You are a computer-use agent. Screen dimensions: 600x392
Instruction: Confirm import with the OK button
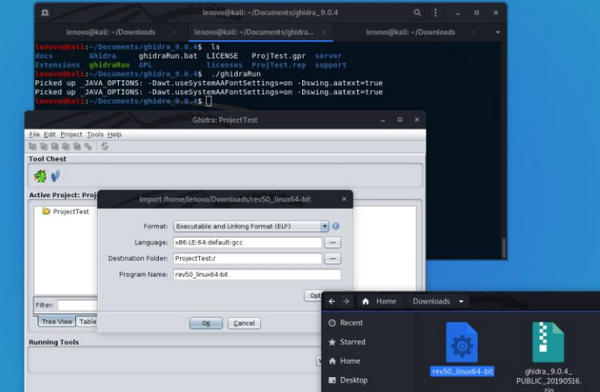coord(206,323)
